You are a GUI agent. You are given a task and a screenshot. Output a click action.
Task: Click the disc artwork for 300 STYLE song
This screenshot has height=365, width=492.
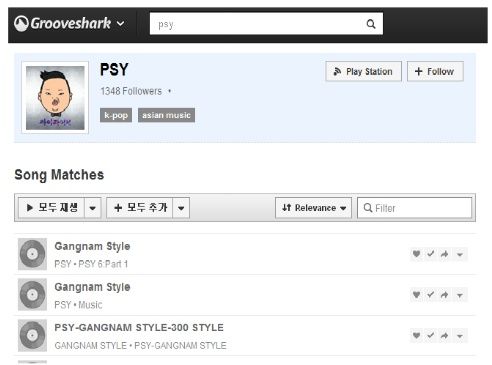point(32,335)
